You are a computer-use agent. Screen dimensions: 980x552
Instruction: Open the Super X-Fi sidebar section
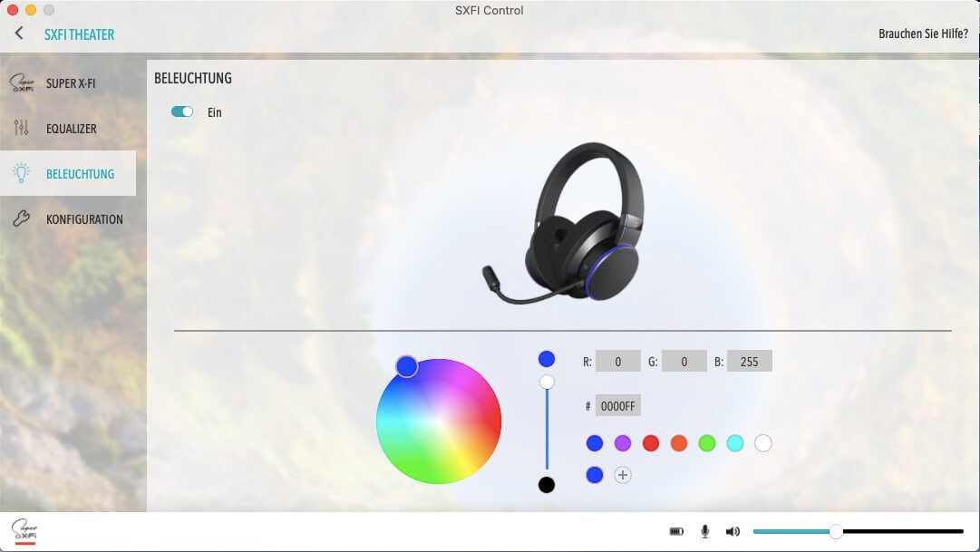tap(69, 83)
